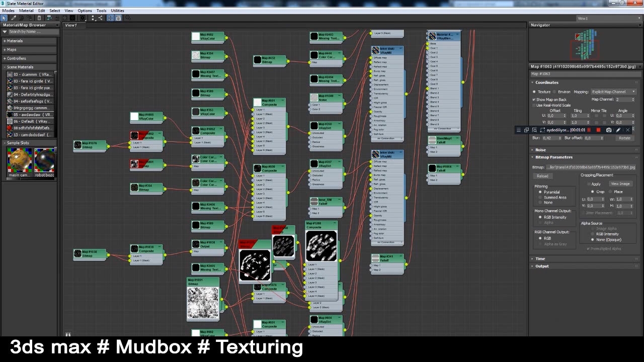Expand the Maps group

point(29,49)
